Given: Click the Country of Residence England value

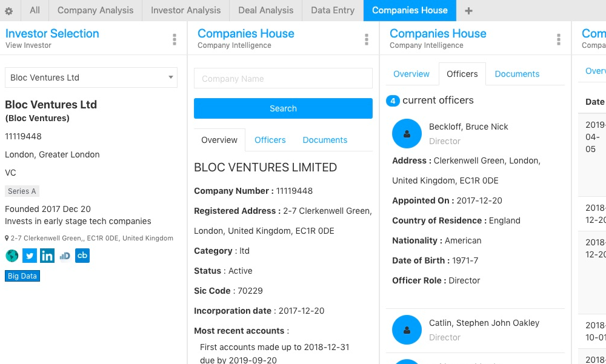Looking at the screenshot, I should tap(504, 220).
